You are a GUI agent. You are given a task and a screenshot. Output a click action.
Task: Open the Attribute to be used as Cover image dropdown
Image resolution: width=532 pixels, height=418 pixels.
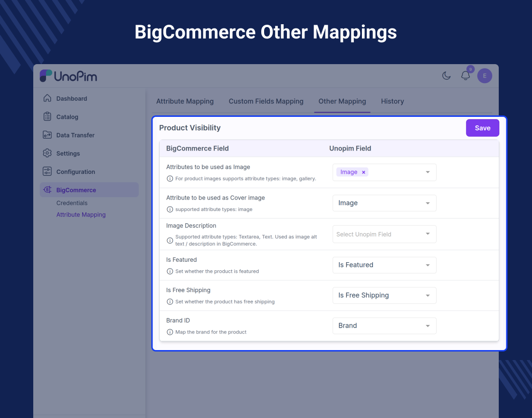(384, 203)
